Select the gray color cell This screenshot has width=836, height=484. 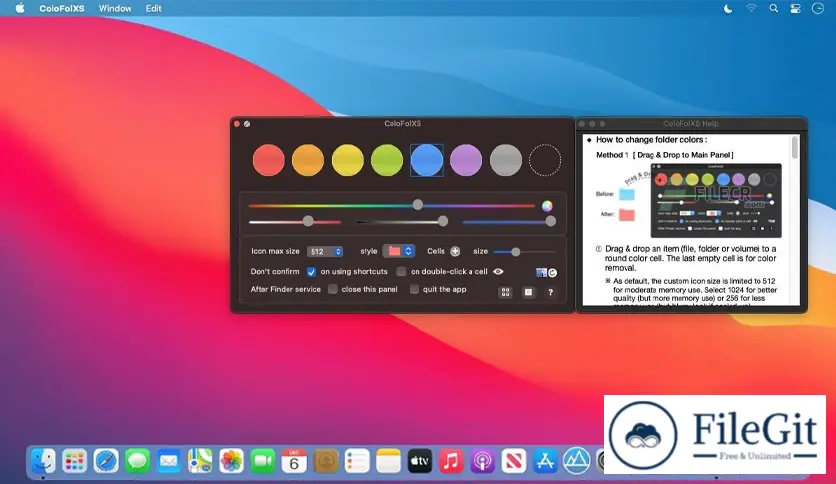coord(505,160)
